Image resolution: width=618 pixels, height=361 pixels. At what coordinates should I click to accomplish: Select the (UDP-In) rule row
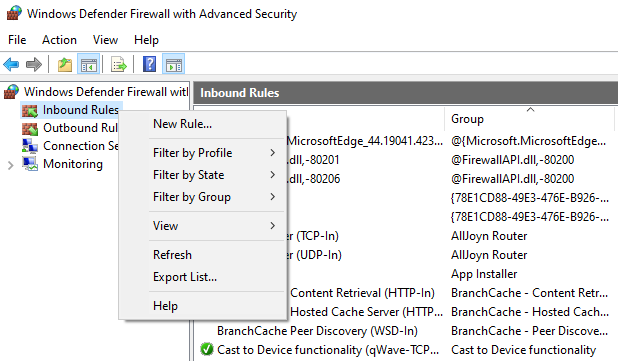point(314,255)
